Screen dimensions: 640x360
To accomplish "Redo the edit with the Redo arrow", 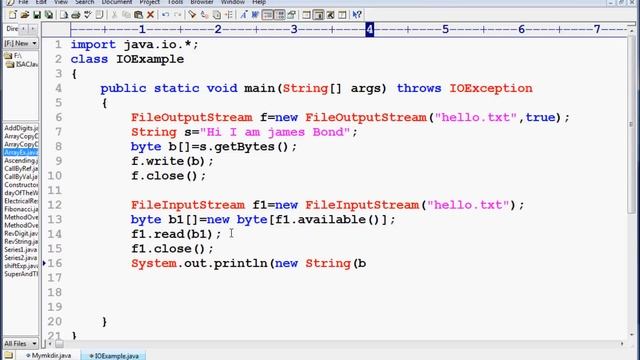I will click(178, 15).
